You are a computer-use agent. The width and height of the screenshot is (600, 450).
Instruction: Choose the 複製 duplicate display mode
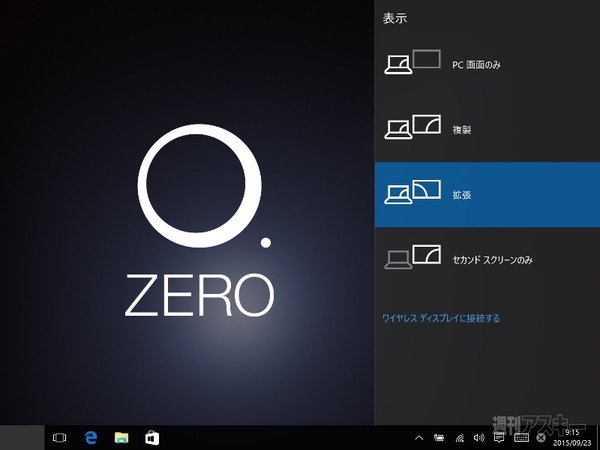coord(487,129)
